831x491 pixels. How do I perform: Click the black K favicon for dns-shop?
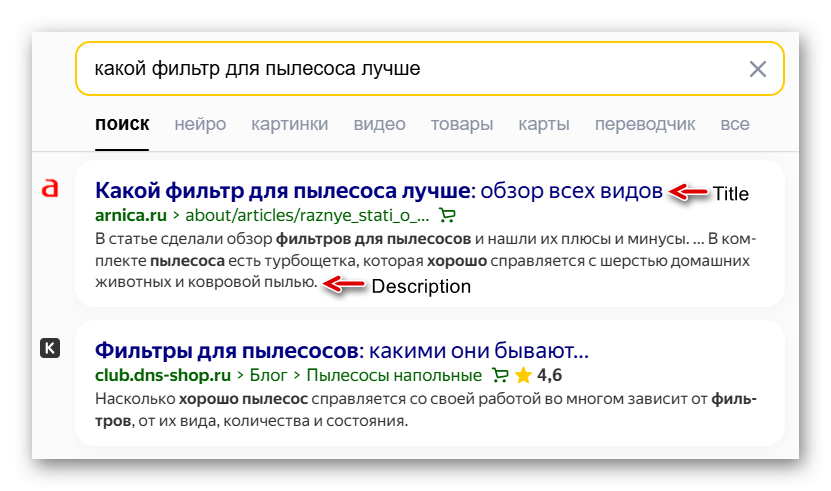point(50,348)
